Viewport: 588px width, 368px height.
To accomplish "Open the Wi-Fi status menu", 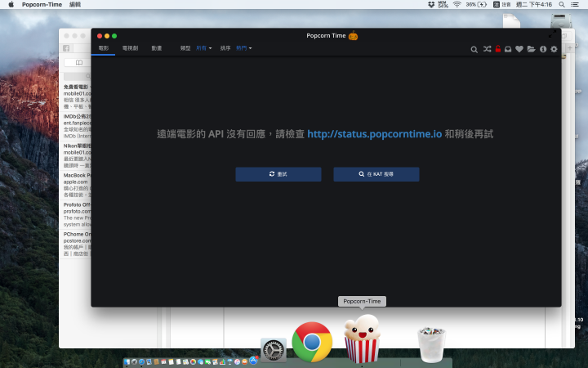I will coord(457,5).
